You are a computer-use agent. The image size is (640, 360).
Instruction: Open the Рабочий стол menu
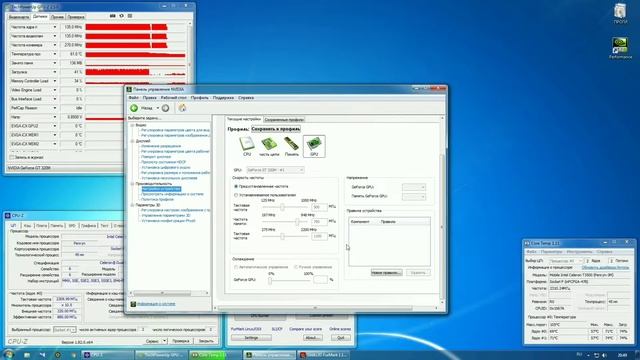[x=173, y=98]
